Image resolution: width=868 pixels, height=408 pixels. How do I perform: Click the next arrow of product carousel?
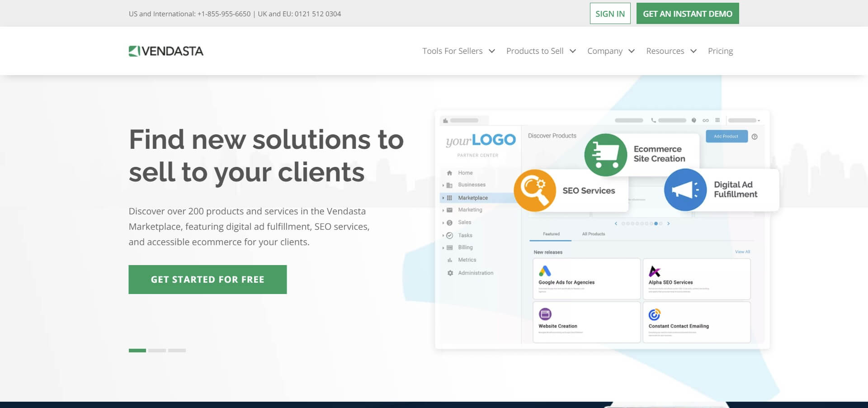pyautogui.click(x=668, y=223)
